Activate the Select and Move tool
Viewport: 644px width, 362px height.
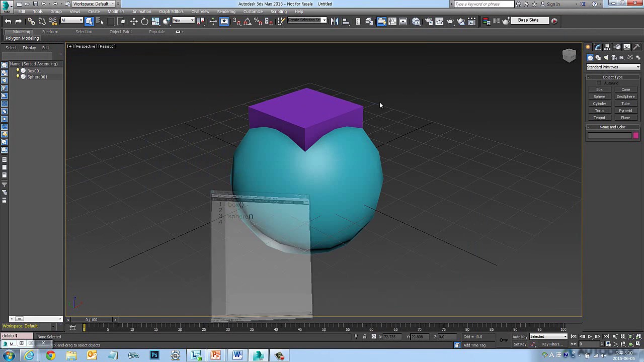(134, 21)
